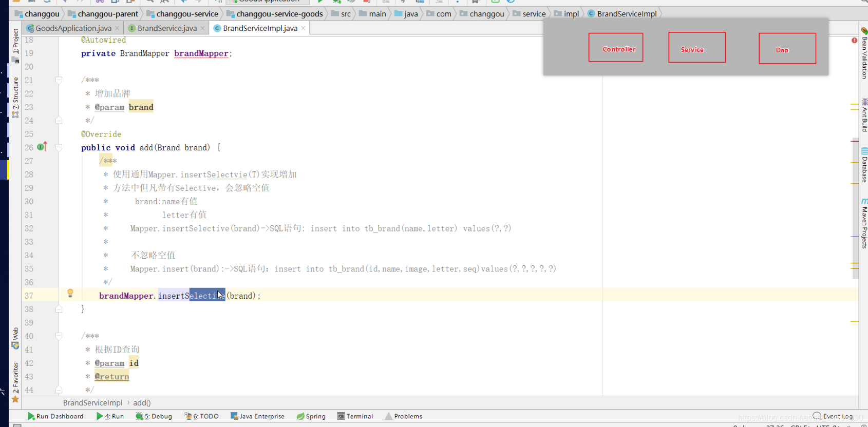Open the Database side panel

click(x=864, y=165)
